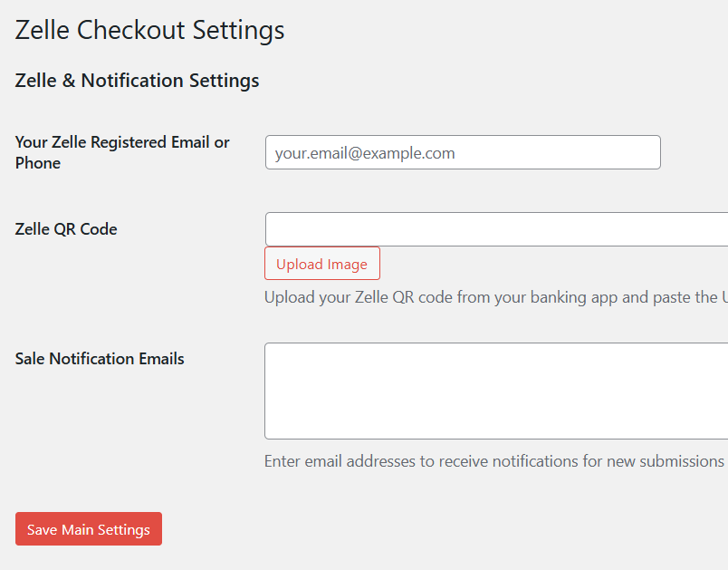The height and width of the screenshot is (570, 728).
Task: Click inside the Sale Notification Emails textarea
Action: 496,391
